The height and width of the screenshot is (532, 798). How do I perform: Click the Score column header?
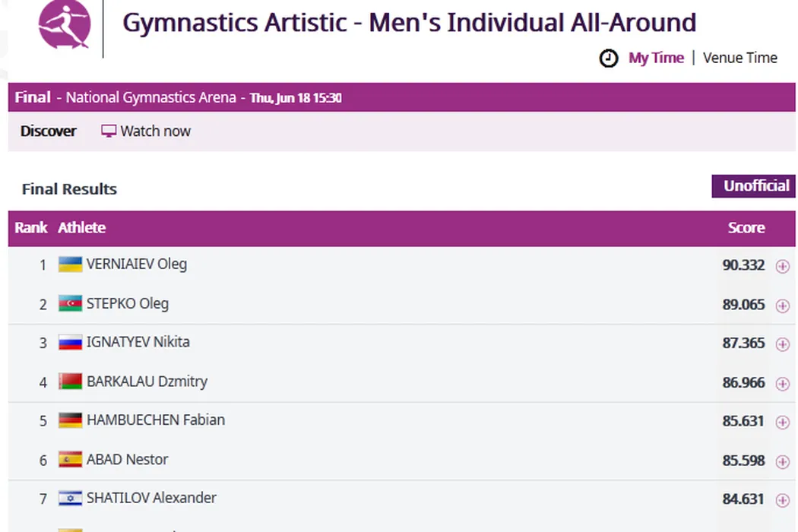(746, 228)
